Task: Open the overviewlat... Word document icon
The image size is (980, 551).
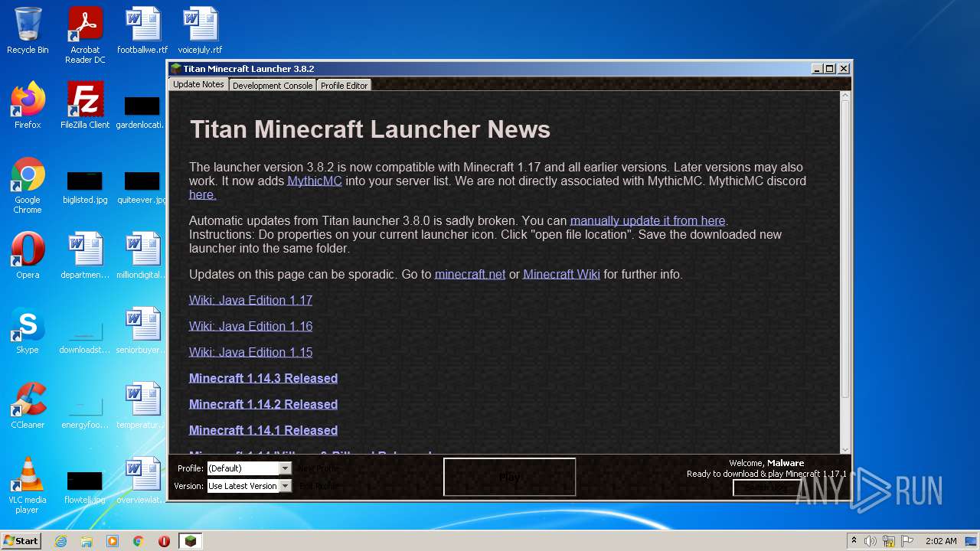Action: (x=142, y=481)
